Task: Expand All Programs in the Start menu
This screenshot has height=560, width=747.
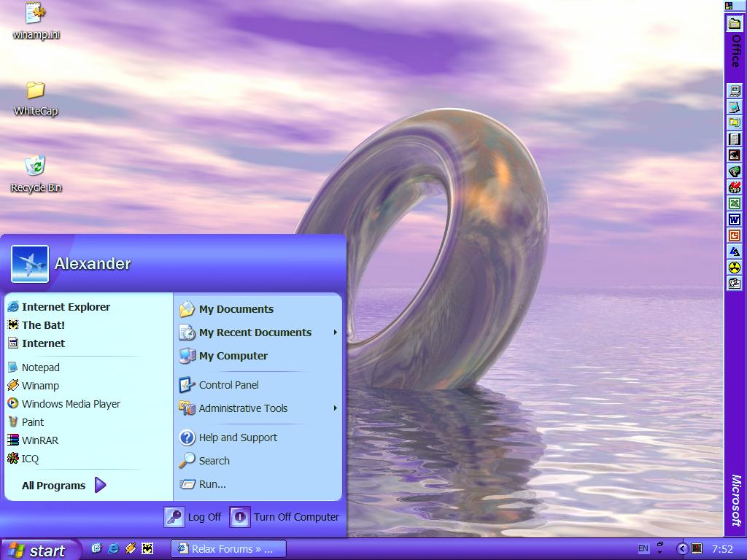Action: [64, 485]
